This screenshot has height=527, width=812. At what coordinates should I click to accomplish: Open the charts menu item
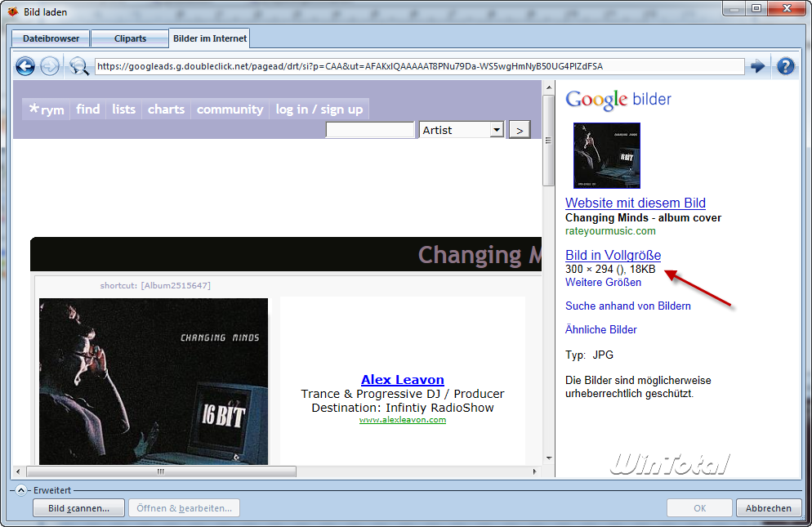tap(166, 109)
